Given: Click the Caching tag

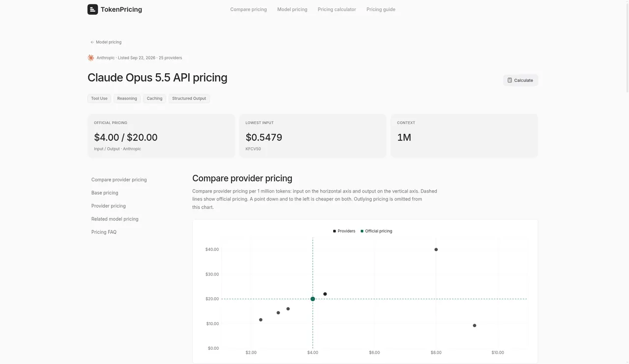Looking at the screenshot, I should [154, 99].
